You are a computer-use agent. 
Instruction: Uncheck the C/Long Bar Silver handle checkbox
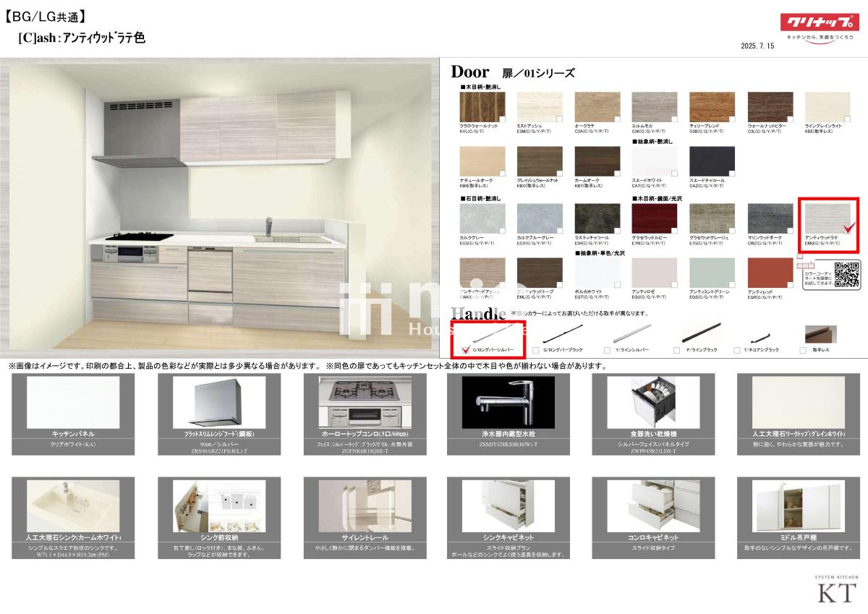point(466,349)
